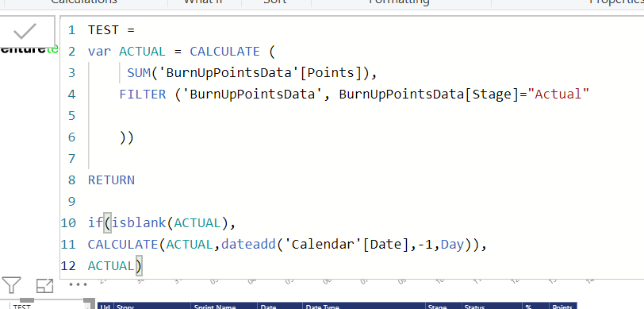Click line number 5 in the gutter
The height and width of the screenshot is (309, 644).
(x=72, y=116)
